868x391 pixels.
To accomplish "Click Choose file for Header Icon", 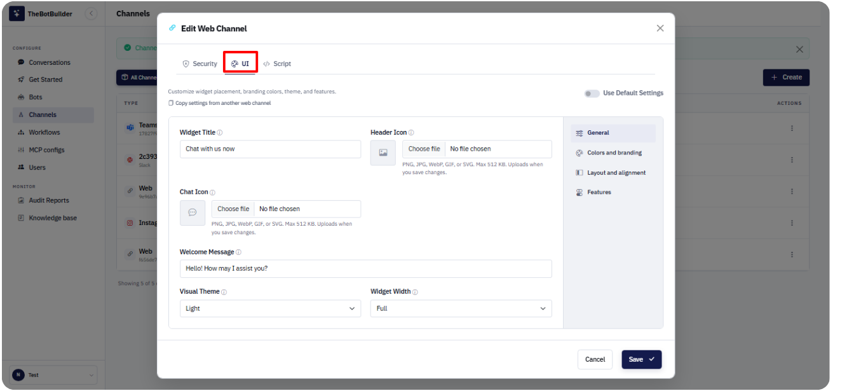I will tap(424, 149).
